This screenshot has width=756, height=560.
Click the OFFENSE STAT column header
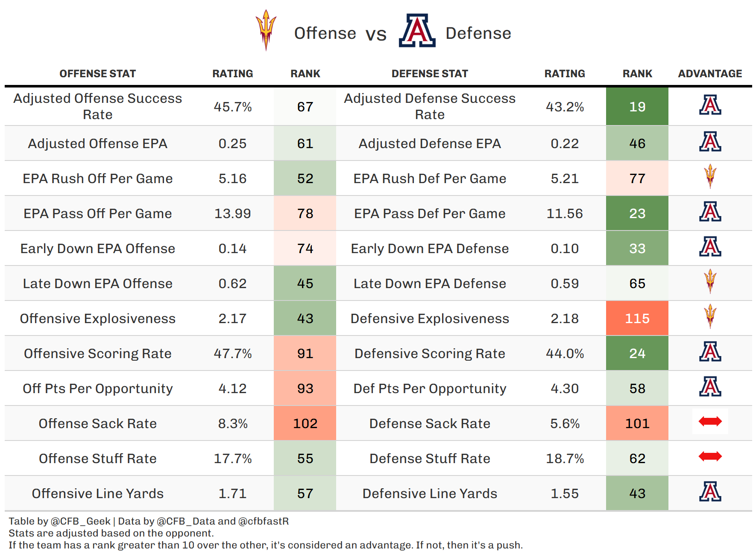97,74
